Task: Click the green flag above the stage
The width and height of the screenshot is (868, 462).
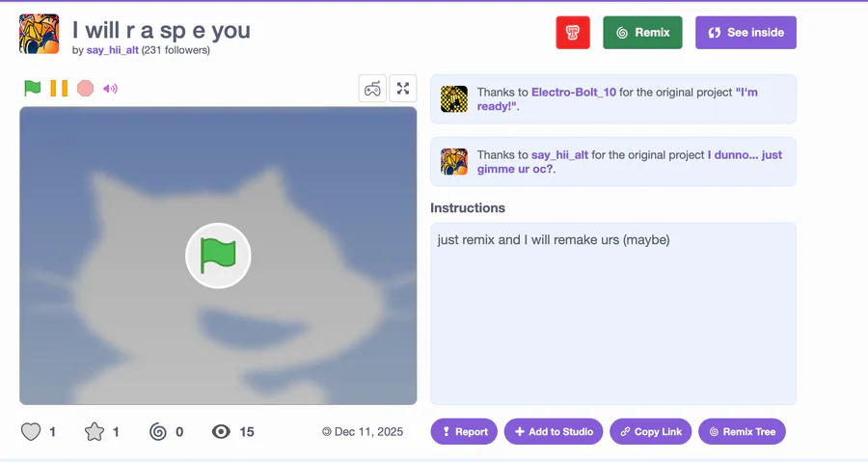Action: 32,88
